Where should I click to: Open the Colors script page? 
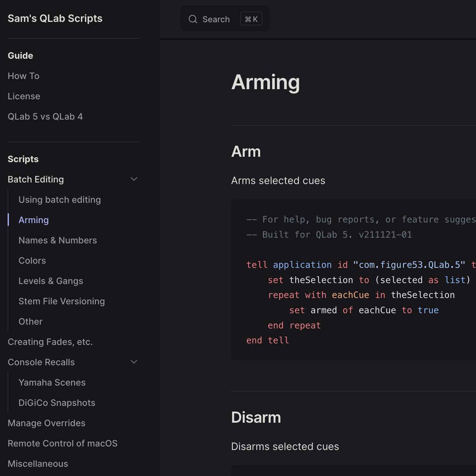[x=32, y=261]
